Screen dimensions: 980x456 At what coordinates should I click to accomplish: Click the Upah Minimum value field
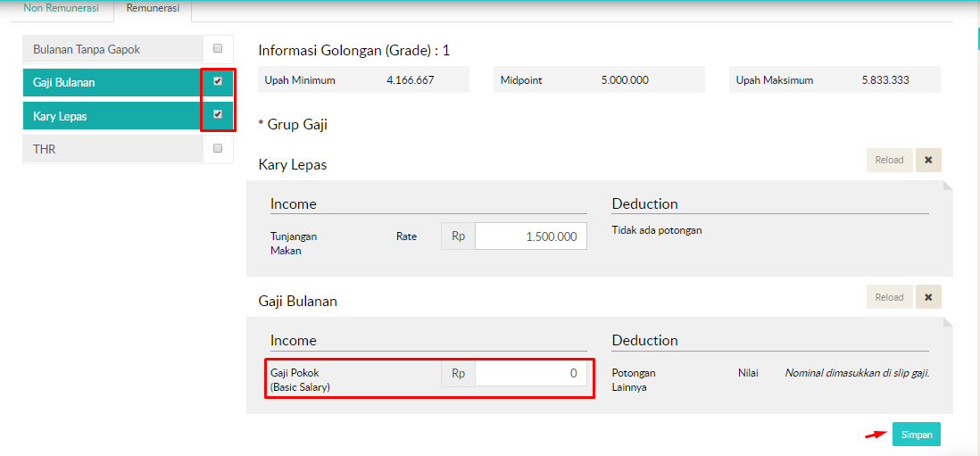[x=411, y=80]
